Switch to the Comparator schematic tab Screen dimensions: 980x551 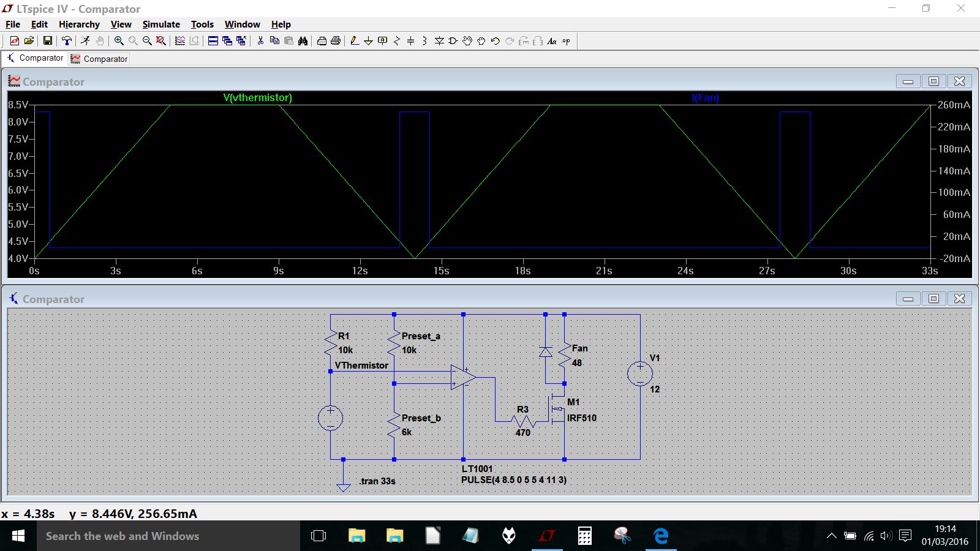point(35,58)
